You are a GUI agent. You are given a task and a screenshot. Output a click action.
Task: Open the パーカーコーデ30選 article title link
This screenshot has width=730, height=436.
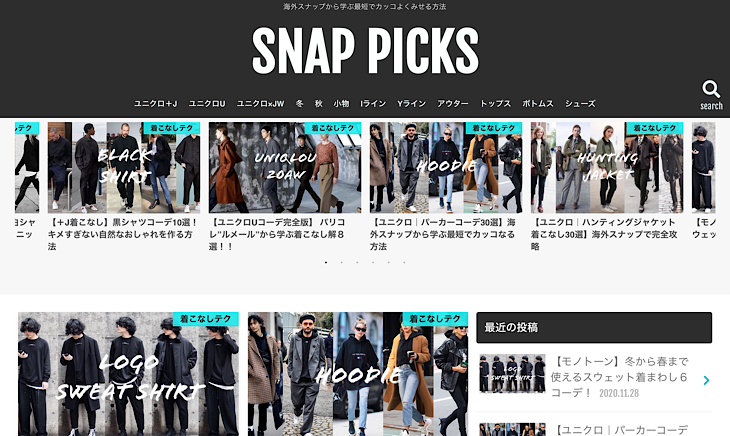444,235
